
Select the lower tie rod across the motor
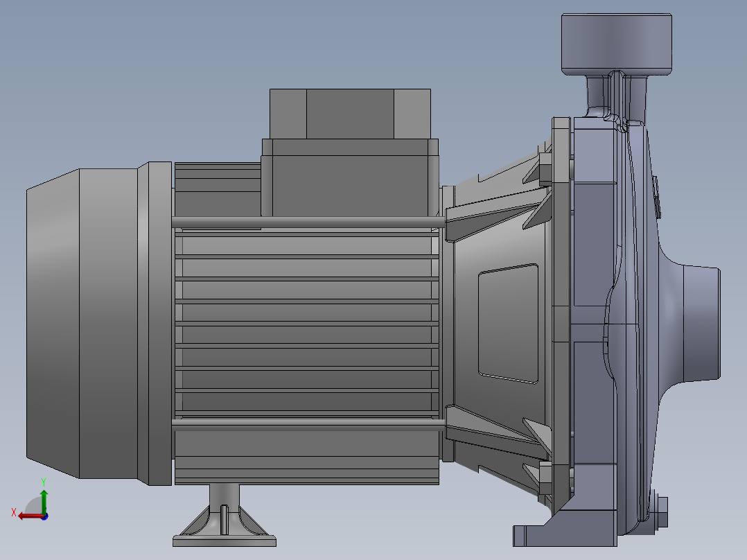pos(308,424)
